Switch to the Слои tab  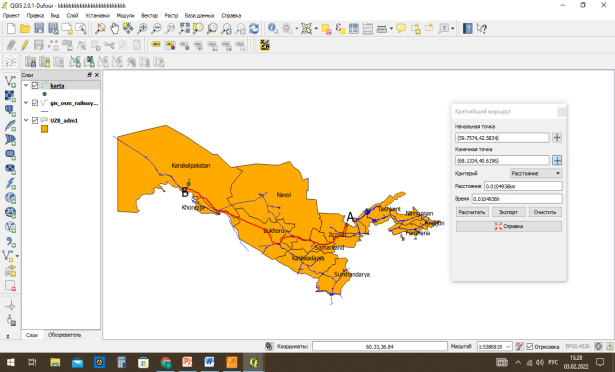tap(32, 335)
